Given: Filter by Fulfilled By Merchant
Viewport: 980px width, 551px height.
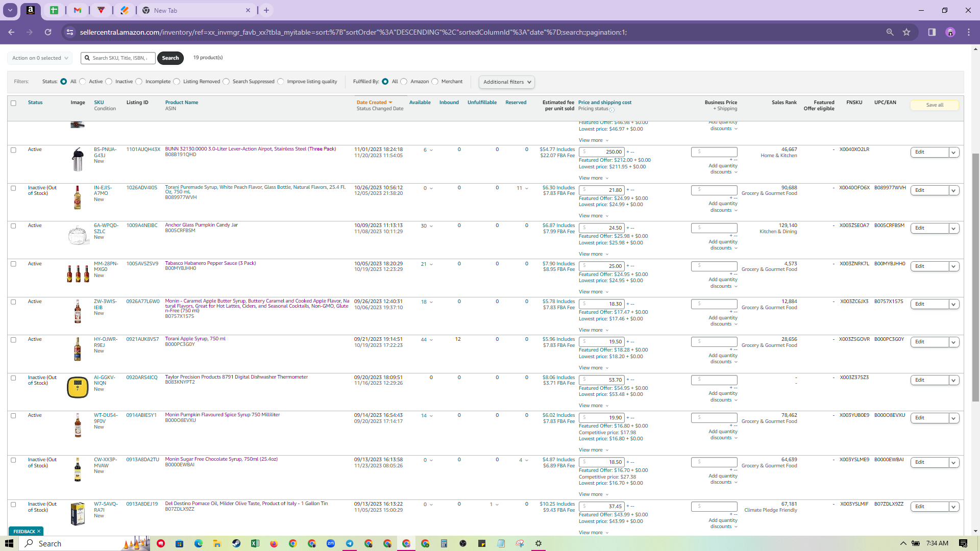Looking at the screenshot, I should click(x=435, y=82).
